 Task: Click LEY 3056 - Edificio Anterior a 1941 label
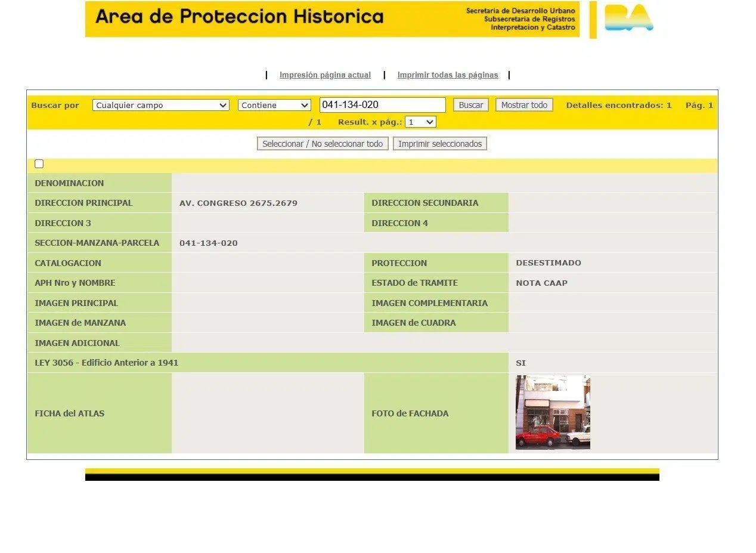[x=107, y=363]
